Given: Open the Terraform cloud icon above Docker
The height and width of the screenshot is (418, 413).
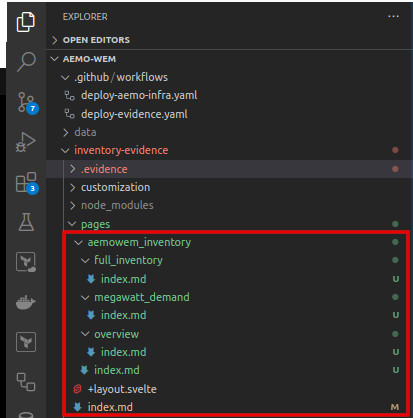Looking at the screenshot, I should click(26, 262).
